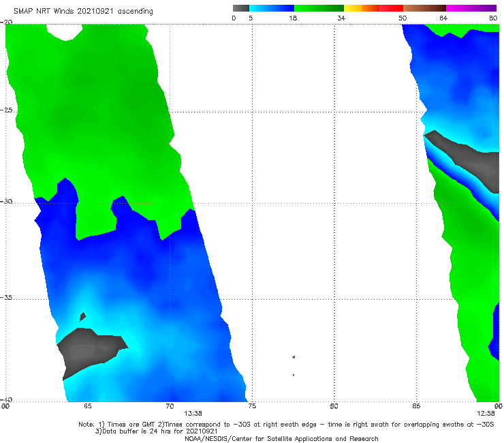
Task: Click the swath time '13:38'
Action: [x=193, y=414]
